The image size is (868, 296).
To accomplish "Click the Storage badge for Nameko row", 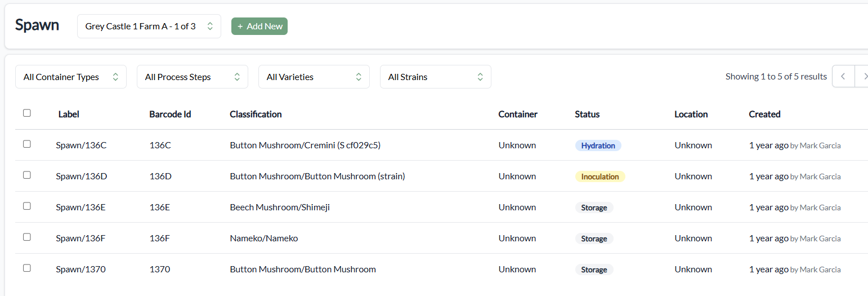I will pyautogui.click(x=594, y=238).
